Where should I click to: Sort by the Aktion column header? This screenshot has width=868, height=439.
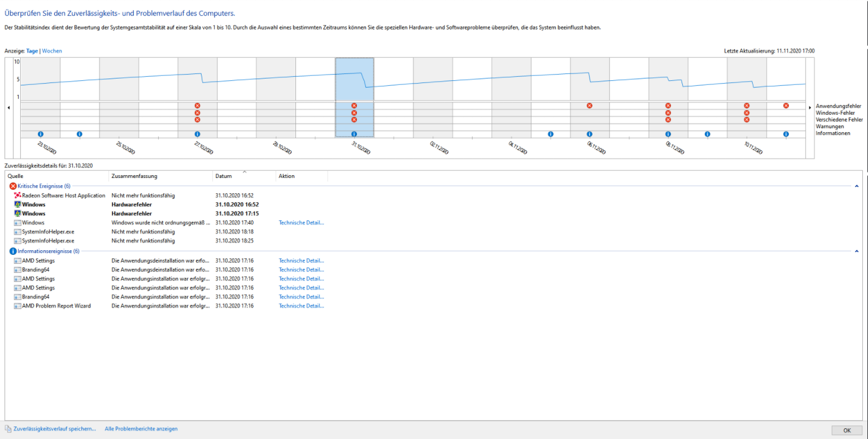click(x=302, y=176)
